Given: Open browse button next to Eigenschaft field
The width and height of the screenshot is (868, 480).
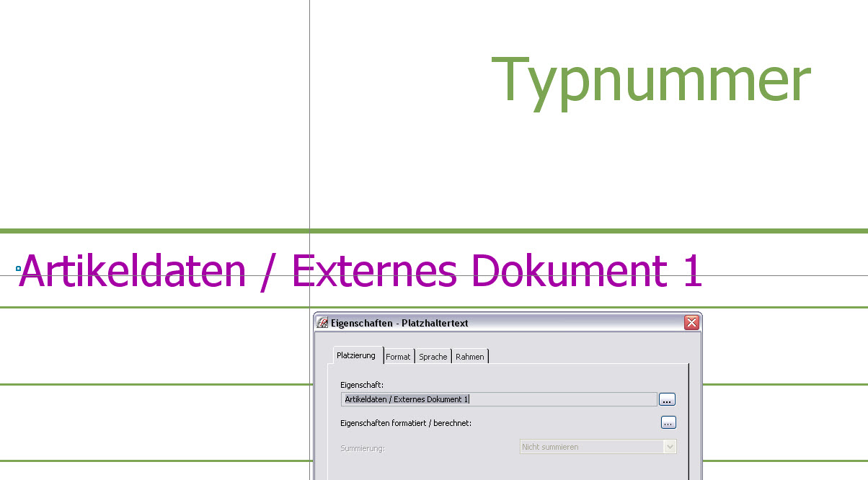Looking at the screenshot, I should pos(667,399).
